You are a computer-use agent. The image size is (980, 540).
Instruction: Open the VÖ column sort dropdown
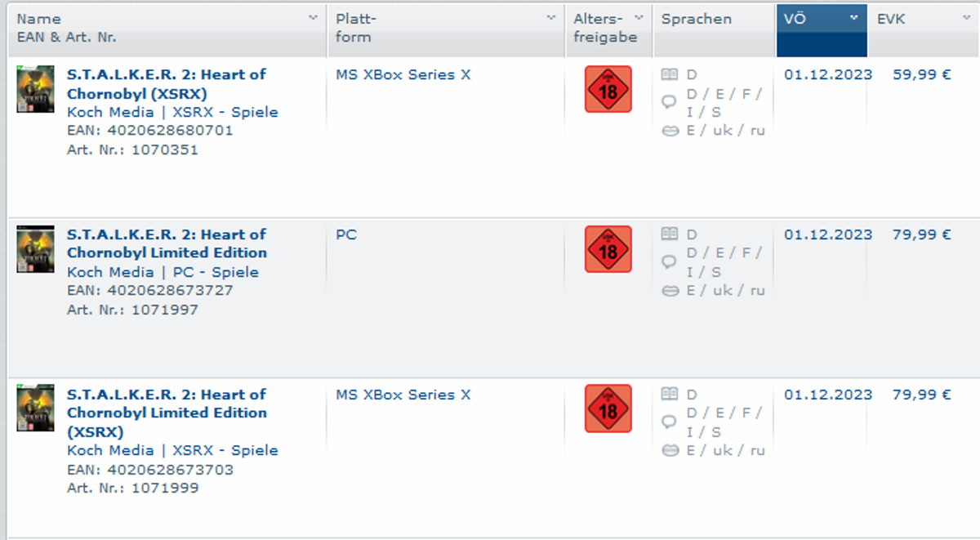coord(853,18)
